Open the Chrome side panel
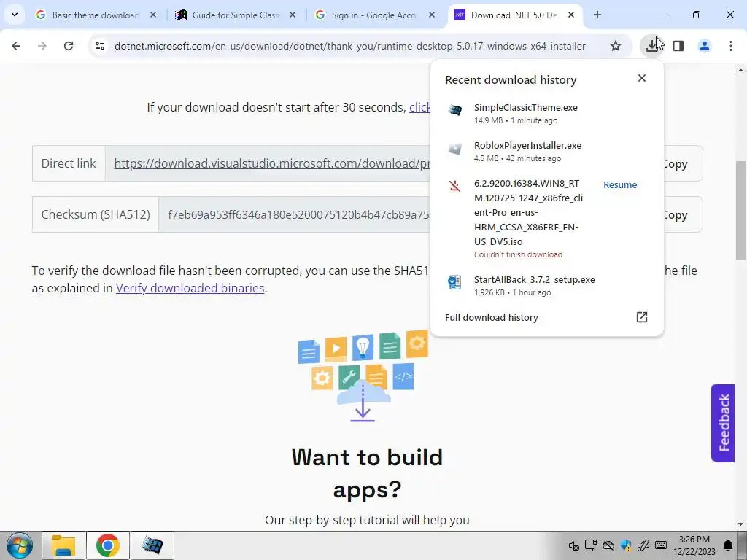This screenshot has height=560, width=747. coord(678,46)
